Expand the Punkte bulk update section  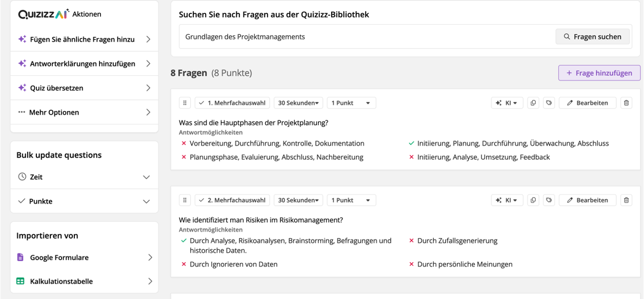pyautogui.click(x=84, y=201)
